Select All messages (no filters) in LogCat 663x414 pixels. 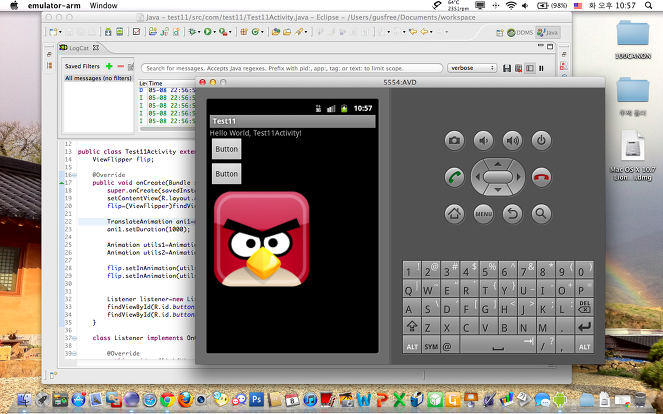coord(98,78)
